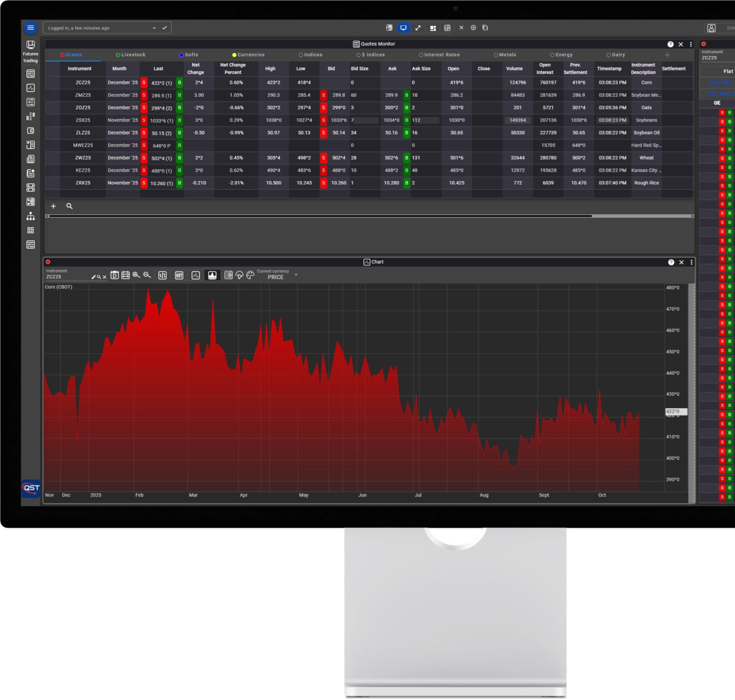Screen dimensions: 735x700
Task: Select the Currencies radio tab
Action: pos(248,55)
